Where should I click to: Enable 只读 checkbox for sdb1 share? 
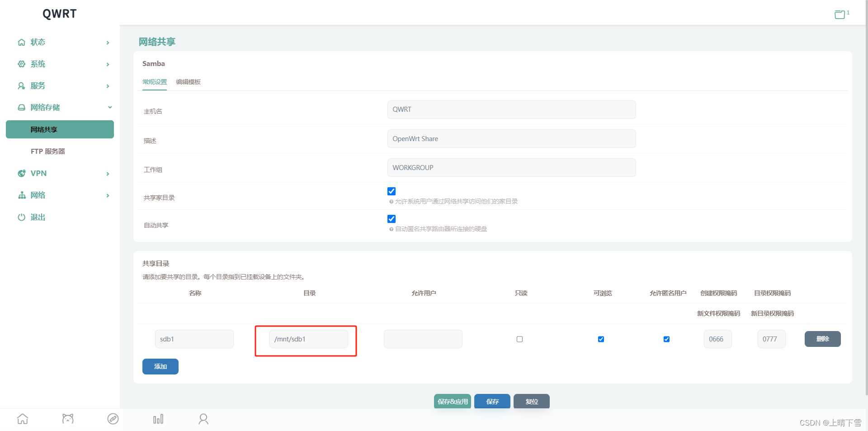tap(520, 339)
